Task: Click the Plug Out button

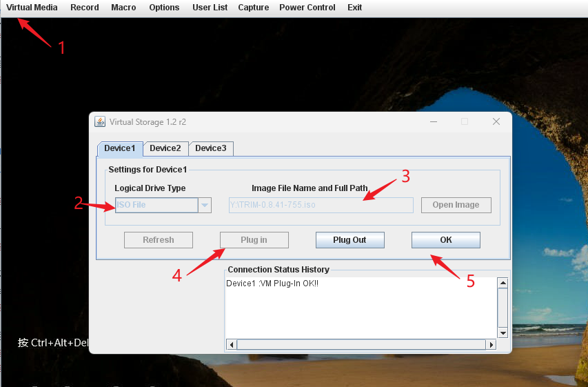Action: (x=349, y=240)
